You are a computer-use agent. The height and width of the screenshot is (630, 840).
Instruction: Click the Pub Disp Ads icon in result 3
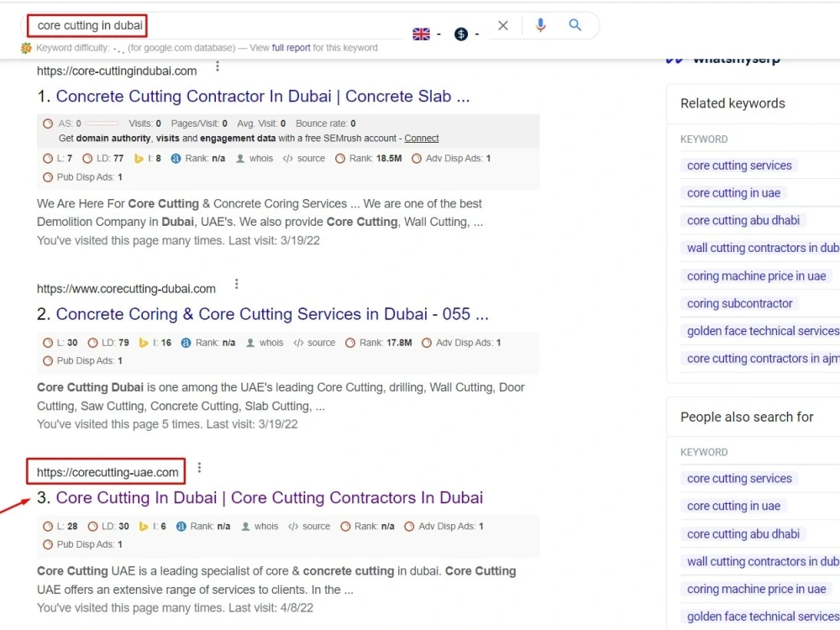[48, 545]
